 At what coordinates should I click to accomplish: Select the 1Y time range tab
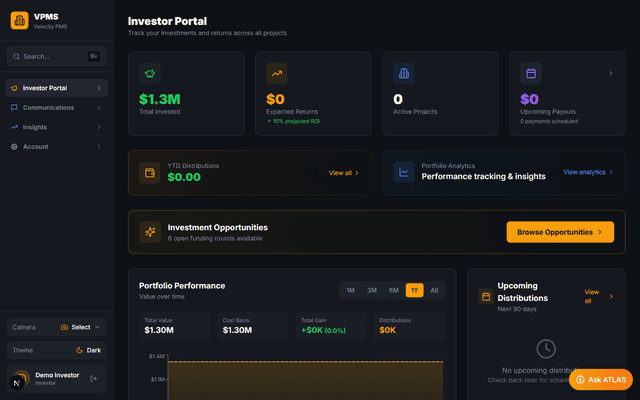pyautogui.click(x=414, y=290)
